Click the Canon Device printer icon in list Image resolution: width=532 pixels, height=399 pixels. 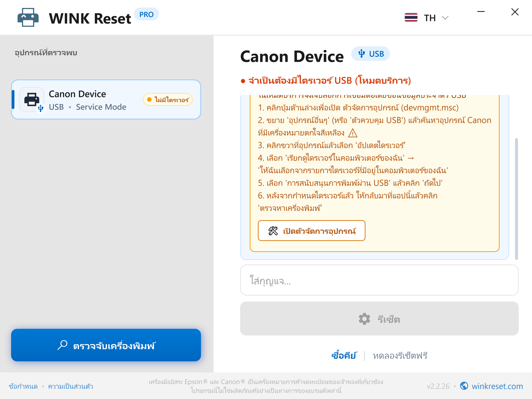coord(32,100)
